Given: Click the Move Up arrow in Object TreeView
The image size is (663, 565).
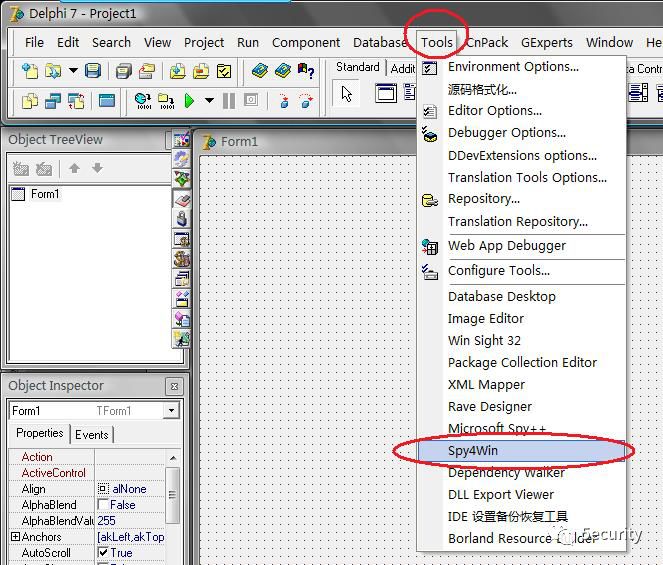Looking at the screenshot, I should [x=74, y=168].
